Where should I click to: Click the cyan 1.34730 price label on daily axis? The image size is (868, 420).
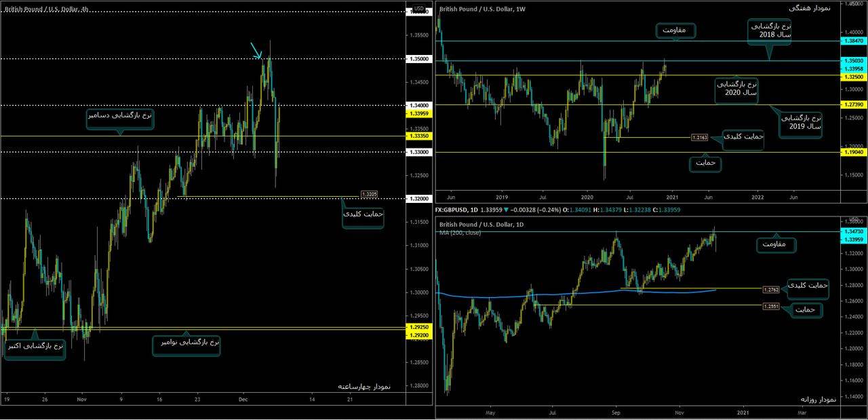pyautogui.click(x=852, y=232)
